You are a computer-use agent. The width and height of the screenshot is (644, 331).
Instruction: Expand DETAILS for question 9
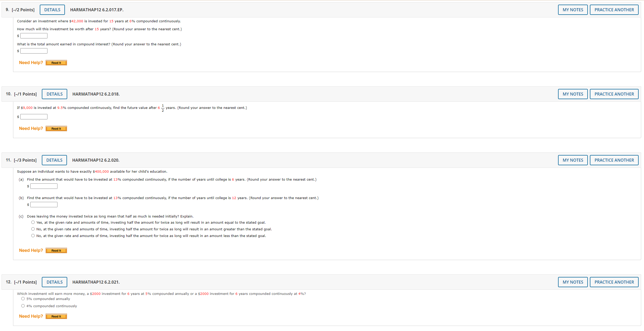(52, 10)
